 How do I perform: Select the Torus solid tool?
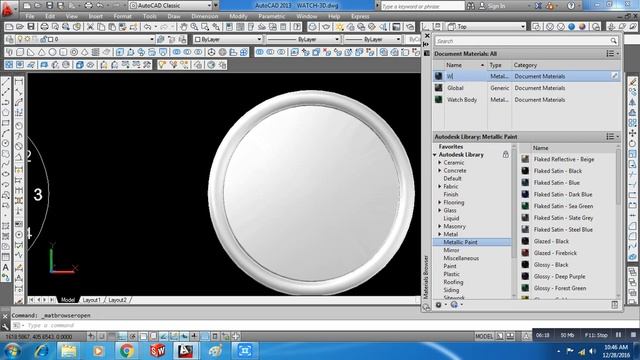coord(74,52)
